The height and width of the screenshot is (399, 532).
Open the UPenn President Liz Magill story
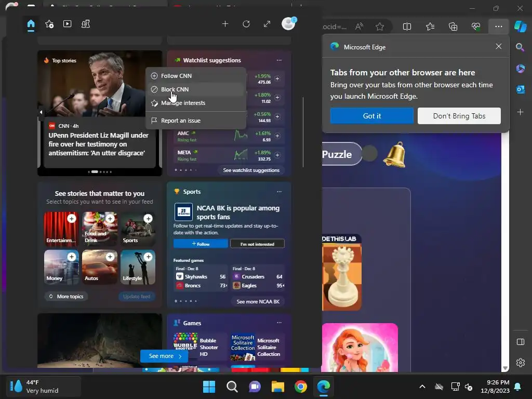(x=99, y=144)
